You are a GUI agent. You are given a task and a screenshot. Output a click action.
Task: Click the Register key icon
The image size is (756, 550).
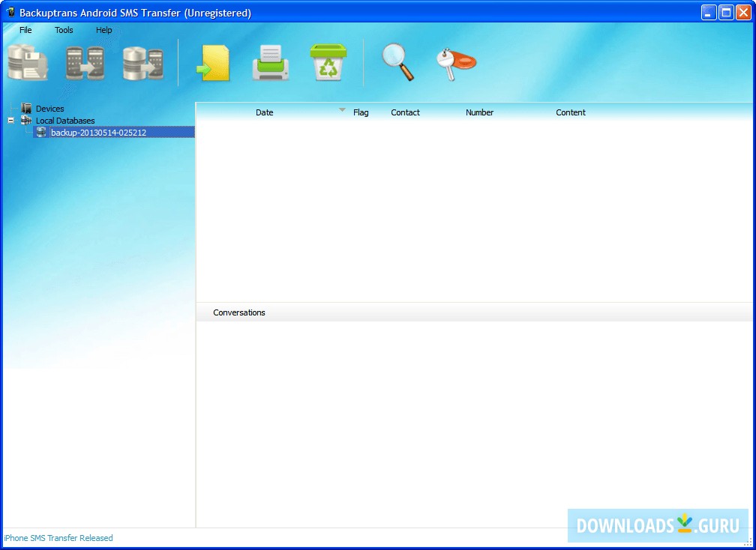[454, 63]
